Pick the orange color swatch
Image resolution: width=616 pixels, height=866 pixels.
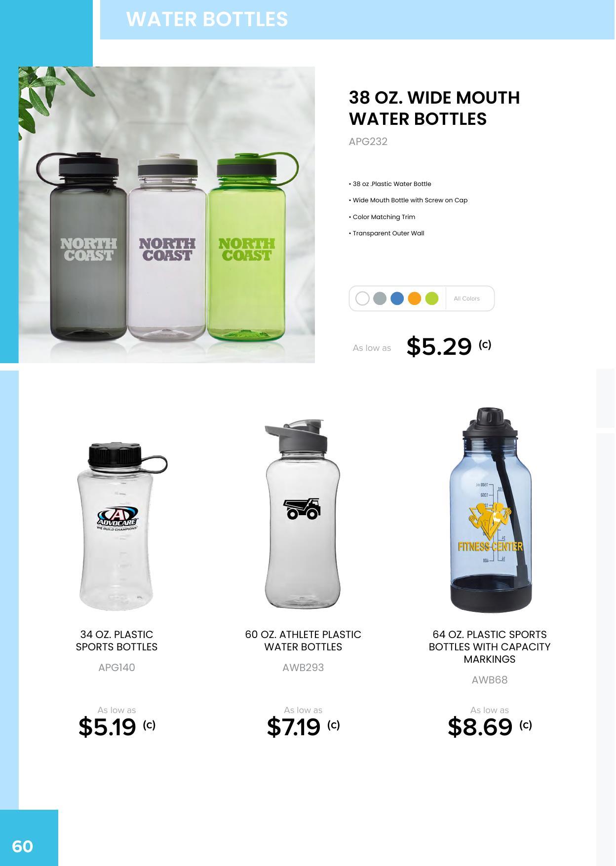pyautogui.click(x=415, y=299)
